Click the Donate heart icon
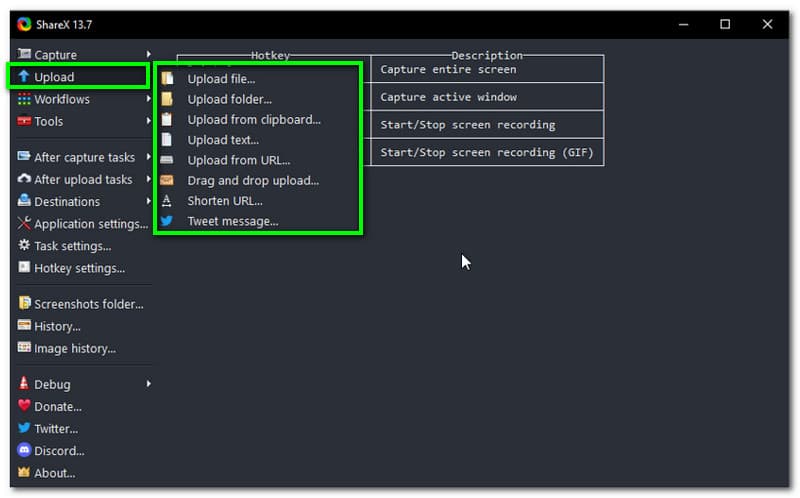 tap(24, 406)
